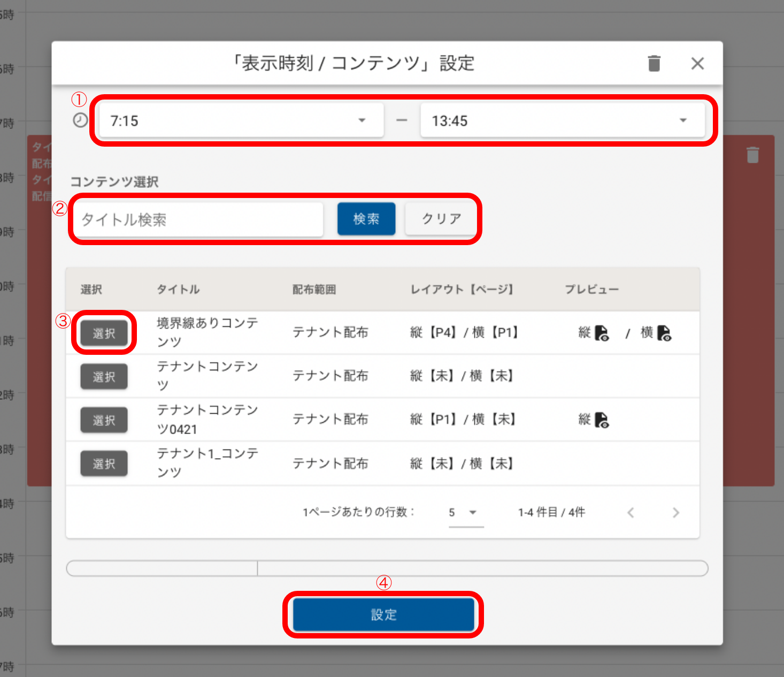Go to previous page of content list
Image resolution: width=784 pixels, height=677 pixels.
[x=631, y=513]
